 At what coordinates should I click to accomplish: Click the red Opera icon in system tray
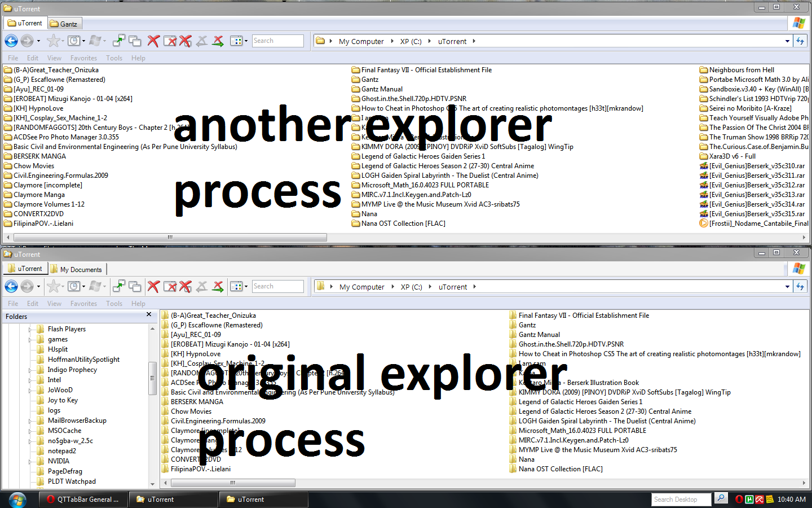[739, 500]
